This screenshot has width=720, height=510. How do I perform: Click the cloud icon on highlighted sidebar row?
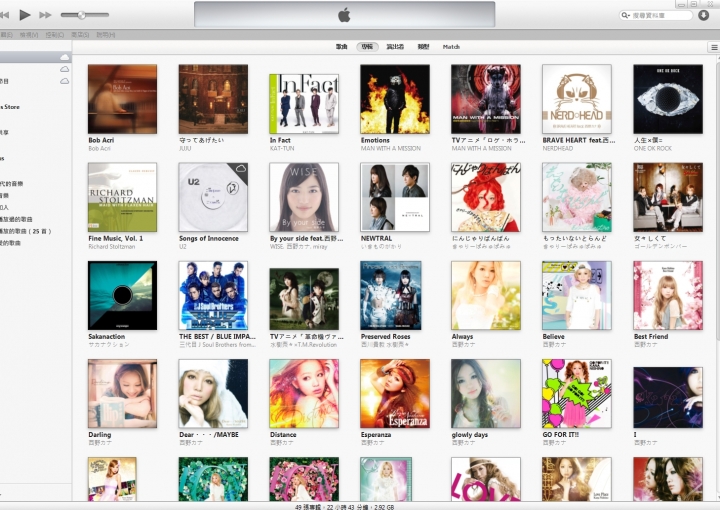click(65, 57)
